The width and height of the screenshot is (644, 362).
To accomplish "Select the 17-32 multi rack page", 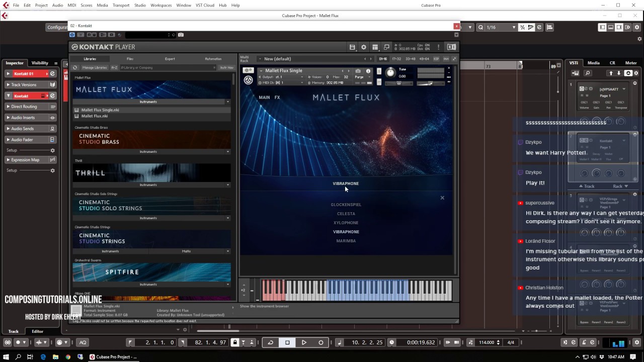I will (x=397, y=59).
